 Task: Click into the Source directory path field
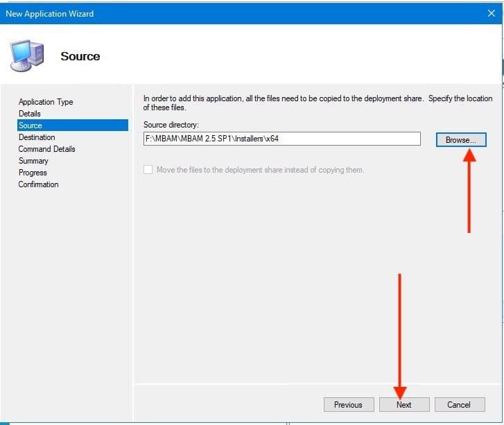[281, 139]
